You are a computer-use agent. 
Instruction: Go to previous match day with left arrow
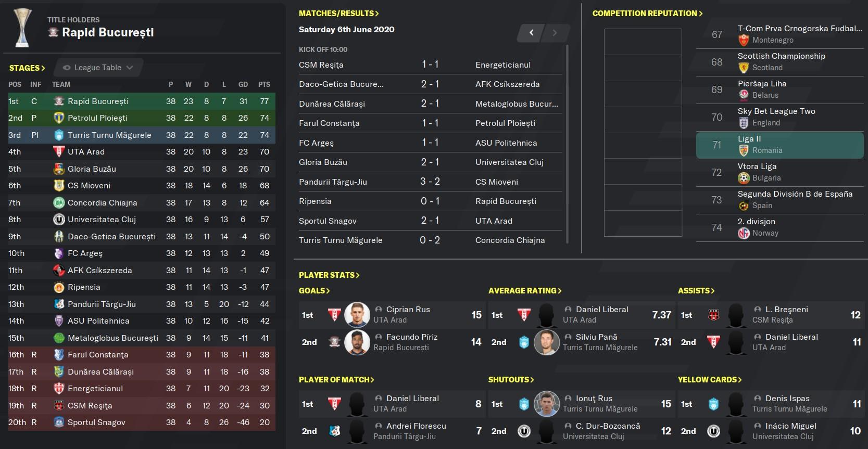coord(531,33)
